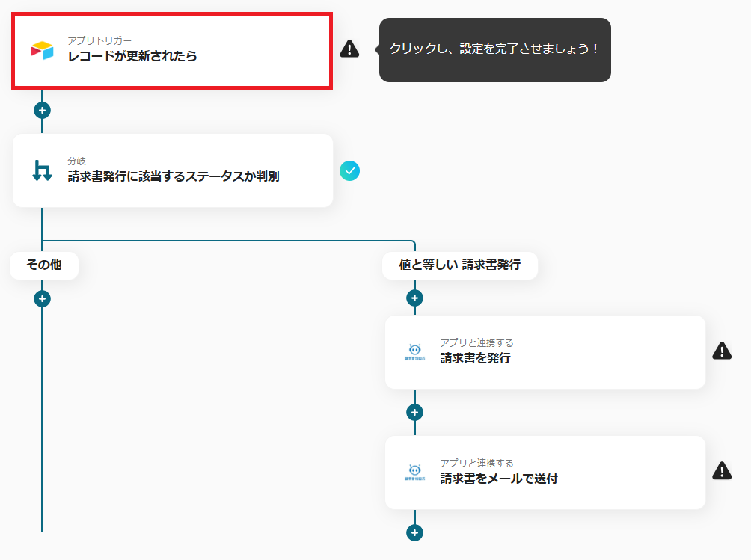Click the アプリトリガー label text

[x=99, y=40]
